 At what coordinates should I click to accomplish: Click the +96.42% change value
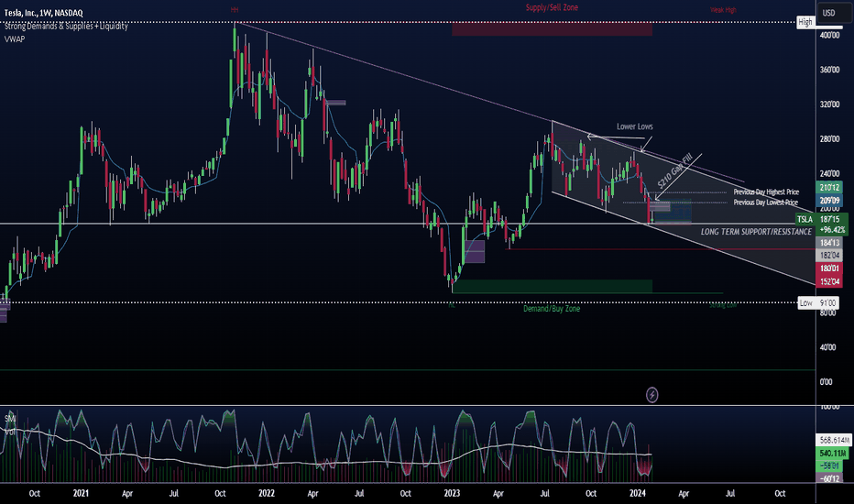pos(832,230)
